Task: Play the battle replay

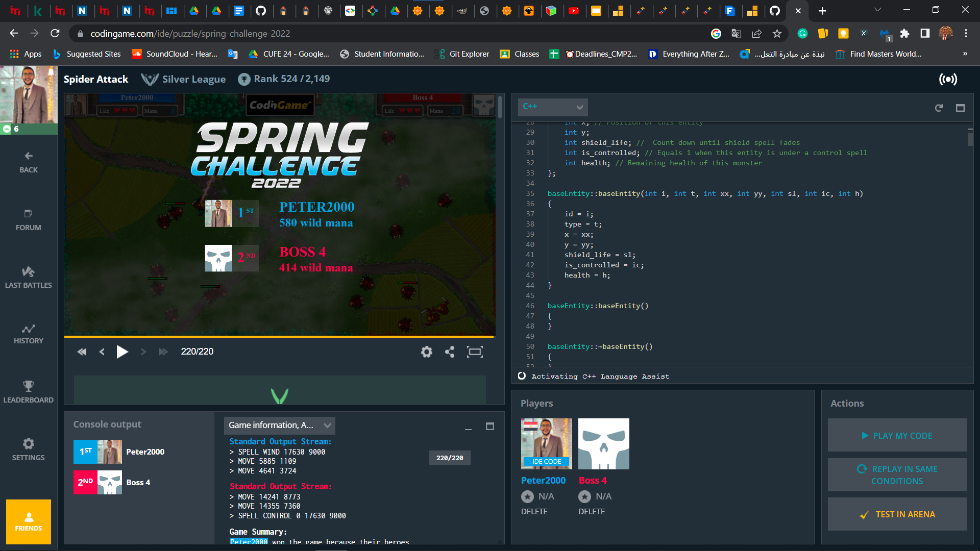Action: click(122, 352)
